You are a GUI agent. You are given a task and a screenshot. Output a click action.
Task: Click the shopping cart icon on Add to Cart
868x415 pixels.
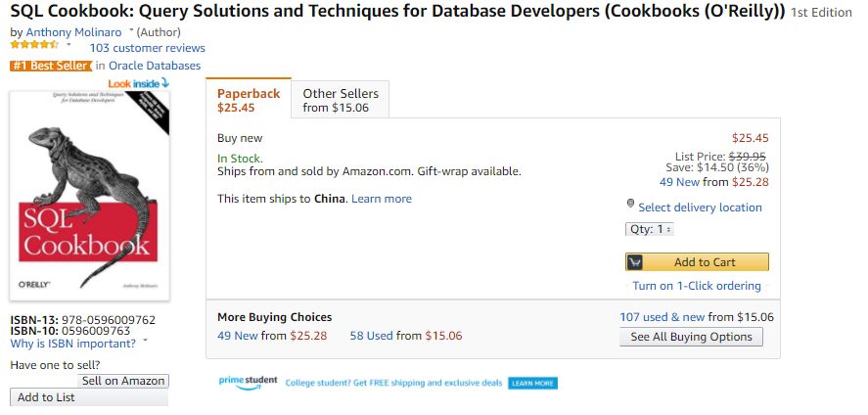[x=635, y=262]
